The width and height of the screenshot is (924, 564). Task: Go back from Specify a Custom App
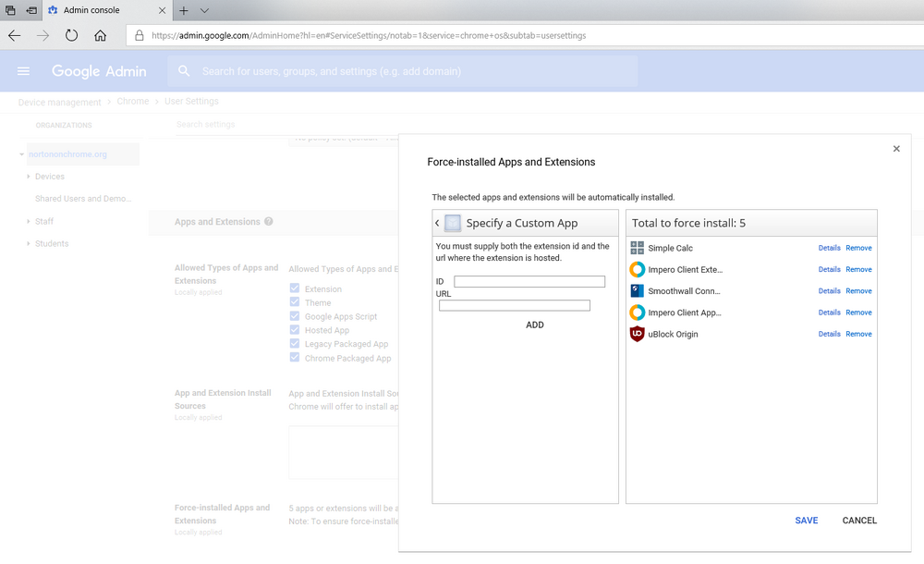point(437,223)
